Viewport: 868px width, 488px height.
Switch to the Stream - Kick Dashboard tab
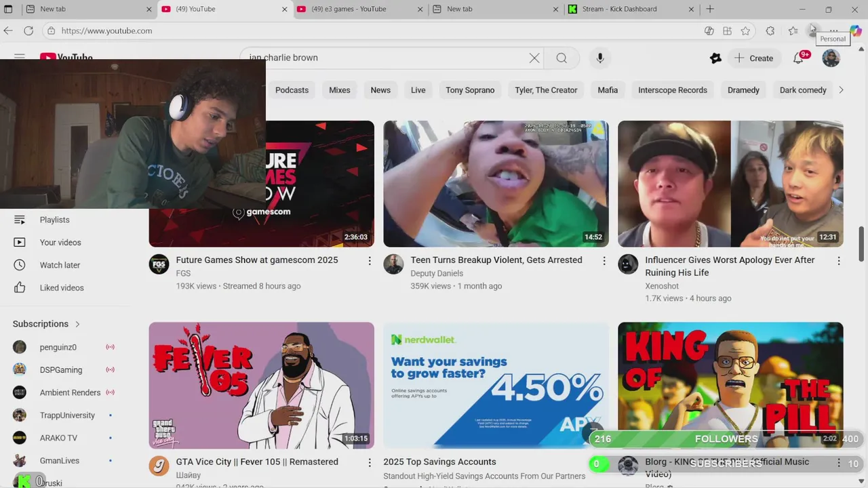(631, 9)
